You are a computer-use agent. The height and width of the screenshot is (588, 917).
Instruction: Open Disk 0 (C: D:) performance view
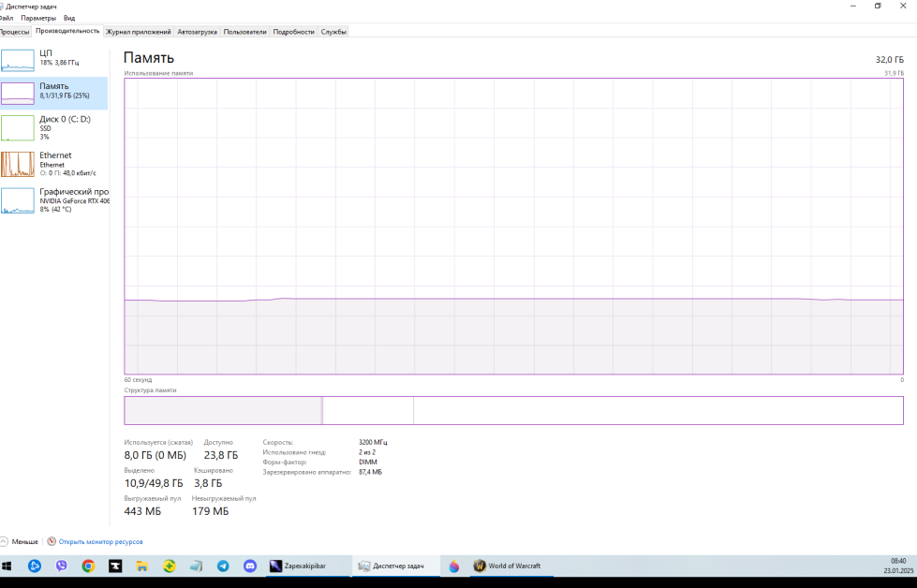tap(53, 127)
